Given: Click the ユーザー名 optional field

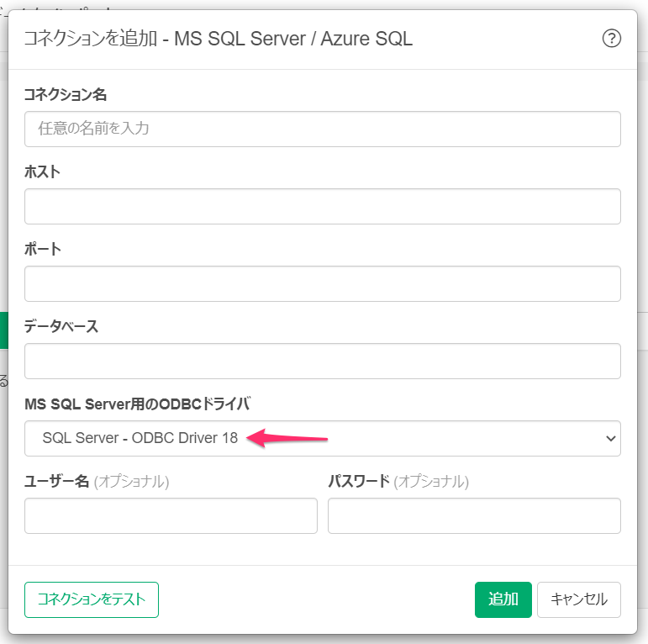Looking at the screenshot, I should [171, 515].
